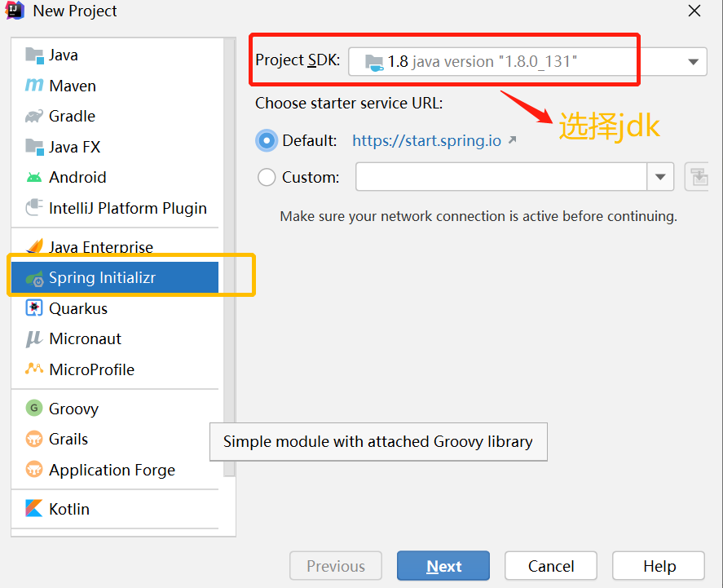Click the Micronaut mu icon
Image resolution: width=723 pixels, height=588 pixels.
(34, 339)
